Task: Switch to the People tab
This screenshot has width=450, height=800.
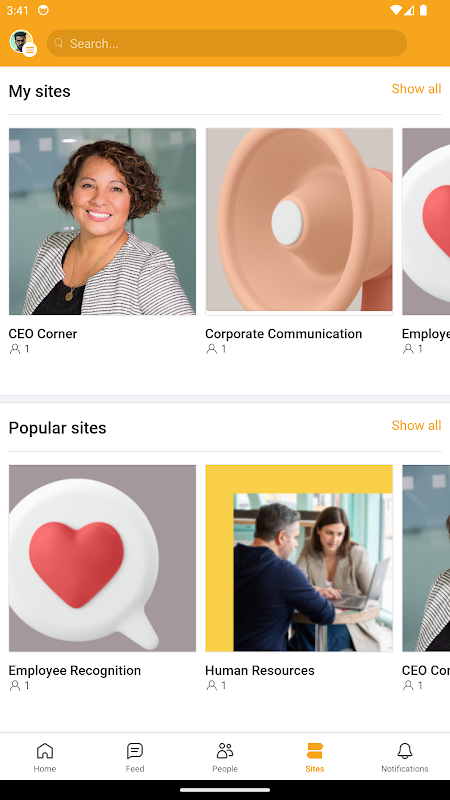Action: 225,757
